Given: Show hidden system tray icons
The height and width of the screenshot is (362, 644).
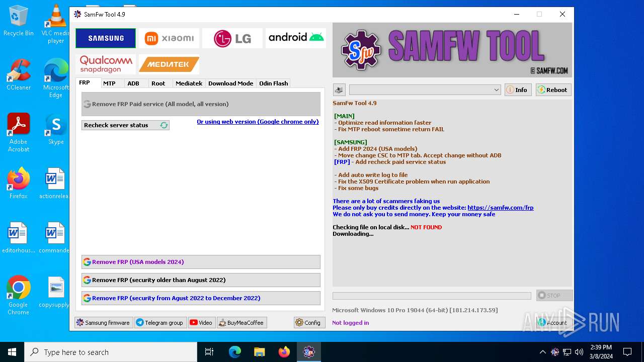Looking at the screenshot, I should tap(542, 352).
